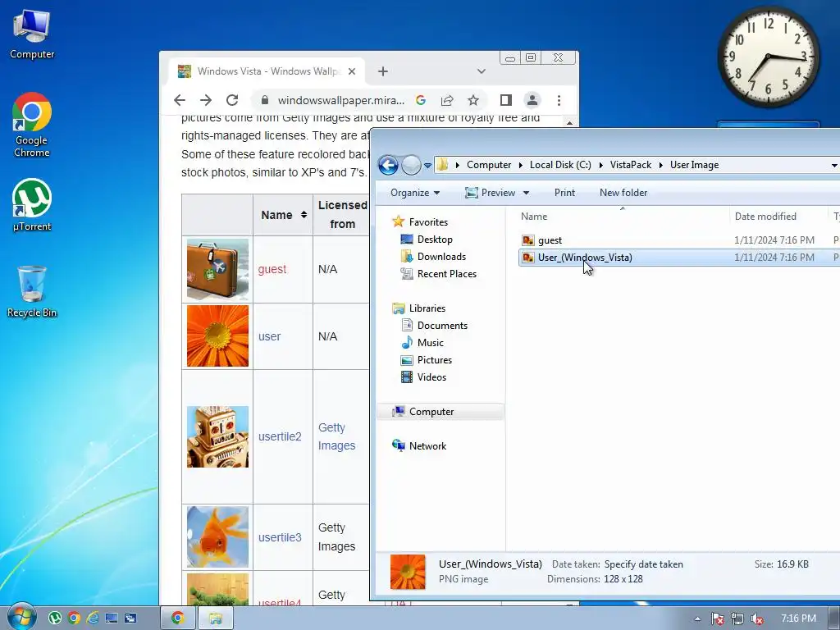Open the Windows Start menu orb
This screenshot has width=840, height=630.
[21, 617]
